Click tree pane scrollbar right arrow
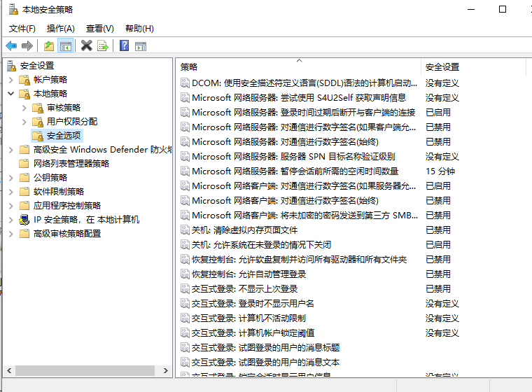 (x=166, y=370)
